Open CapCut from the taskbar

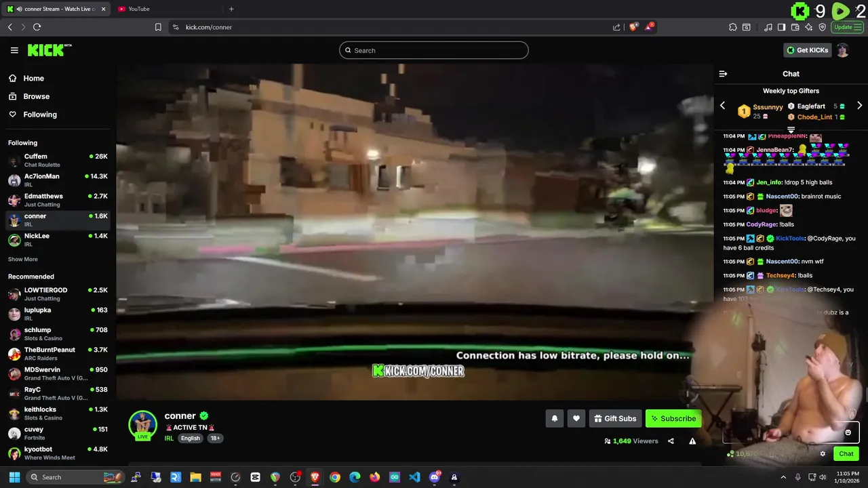tap(255, 477)
